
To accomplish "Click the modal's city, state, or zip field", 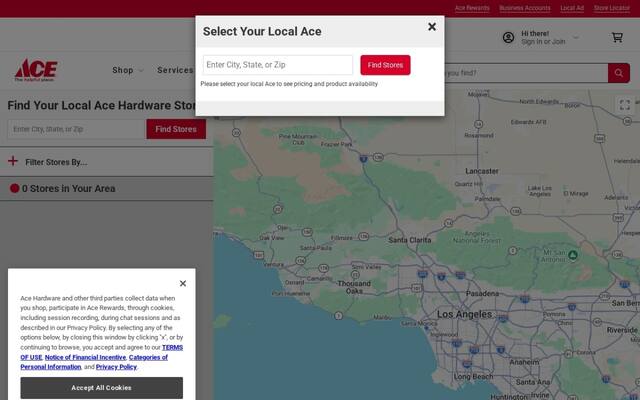I will (x=278, y=65).
